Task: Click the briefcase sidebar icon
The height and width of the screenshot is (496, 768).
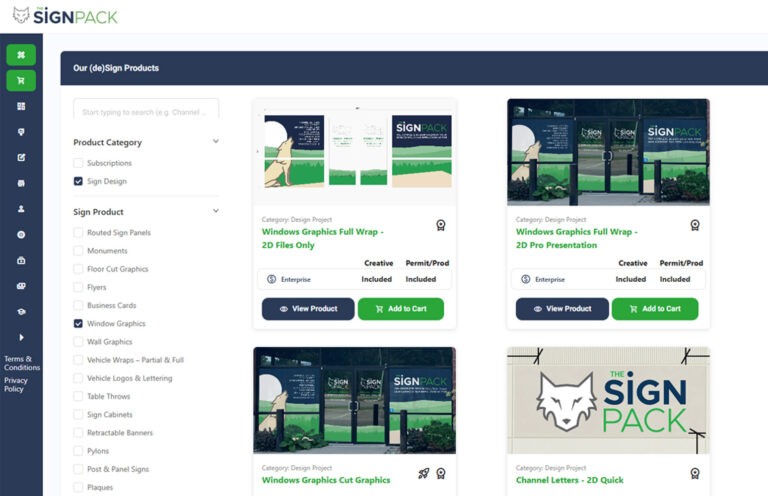Action: click(x=21, y=260)
